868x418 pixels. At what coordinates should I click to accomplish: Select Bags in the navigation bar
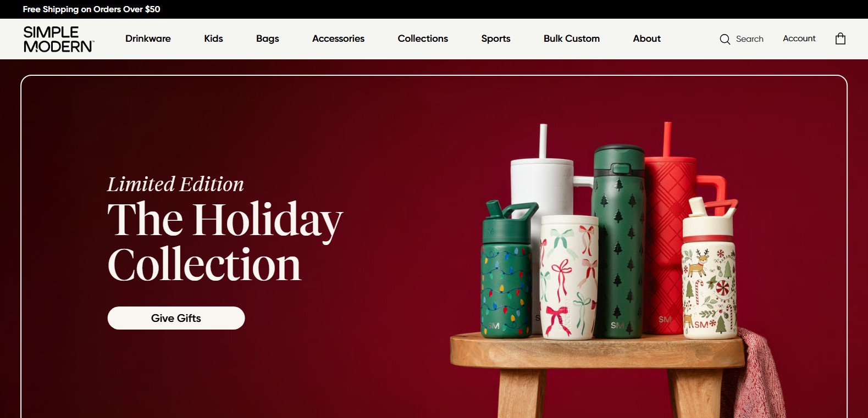pos(267,38)
